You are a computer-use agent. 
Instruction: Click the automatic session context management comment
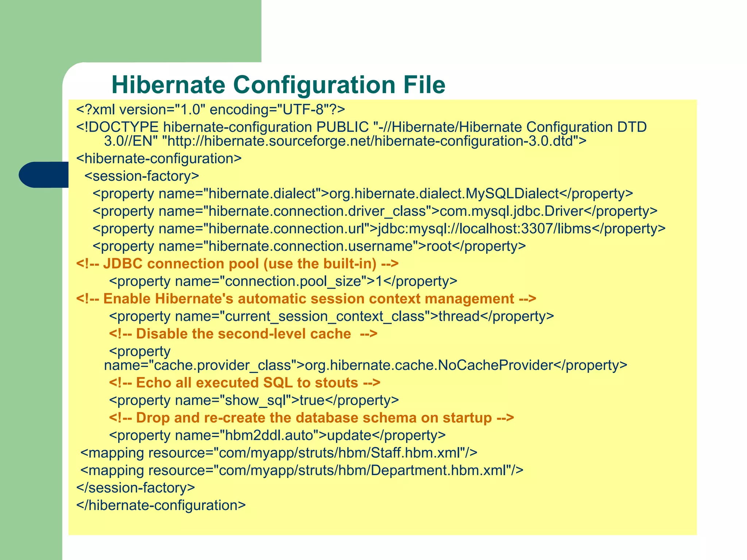coord(306,299)
